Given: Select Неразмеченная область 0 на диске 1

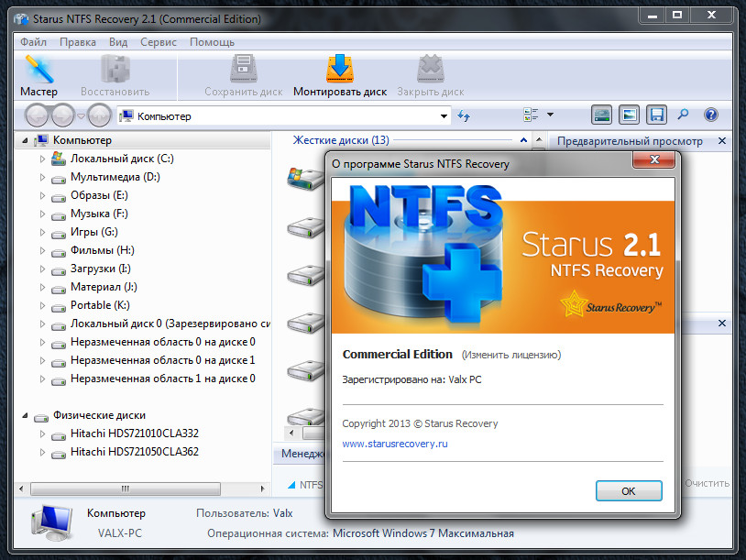Looking at the screenshot, I should [x=163, y=360].
